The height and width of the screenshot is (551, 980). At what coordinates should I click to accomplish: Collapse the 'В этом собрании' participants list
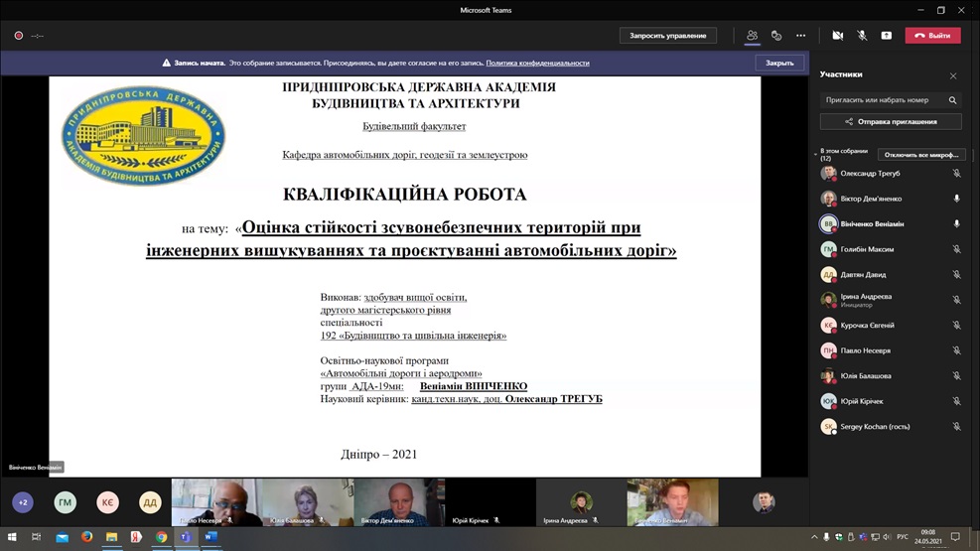815,154
